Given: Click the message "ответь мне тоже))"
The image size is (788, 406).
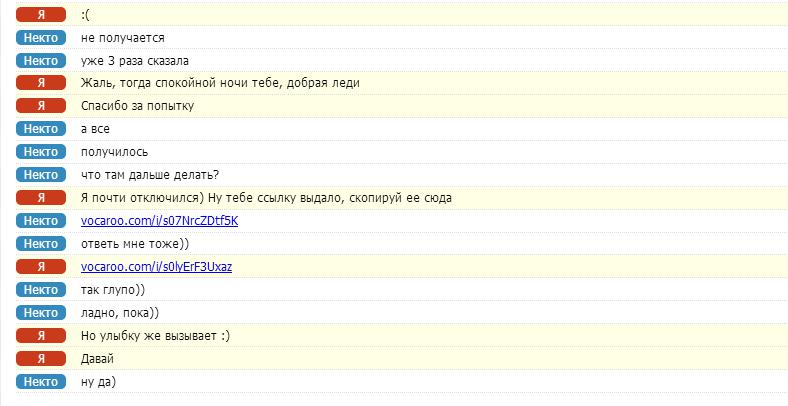Looking at the screenshot, I should (x=134, y=244).
